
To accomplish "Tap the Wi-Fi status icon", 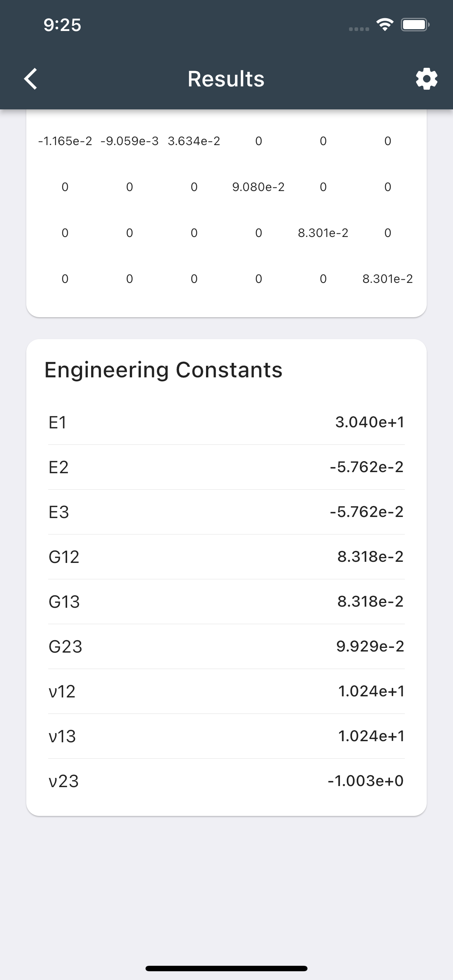I will [385, 25].
